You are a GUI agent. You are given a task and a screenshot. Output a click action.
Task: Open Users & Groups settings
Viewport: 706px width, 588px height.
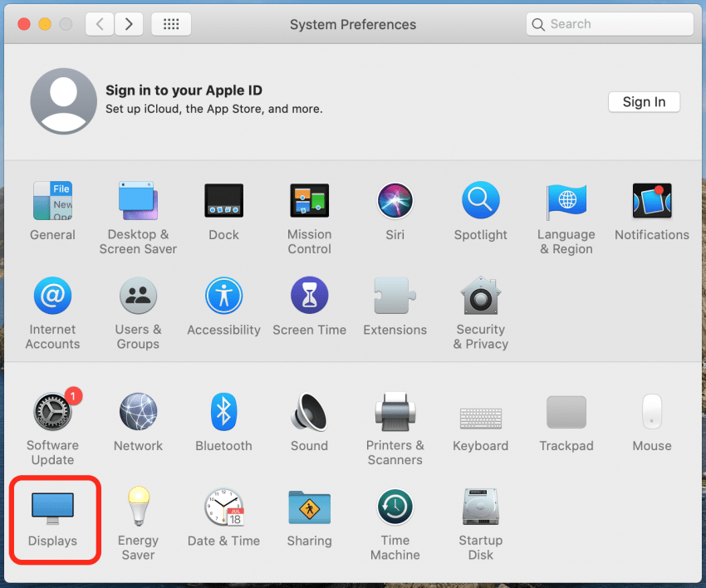(138, 295)
